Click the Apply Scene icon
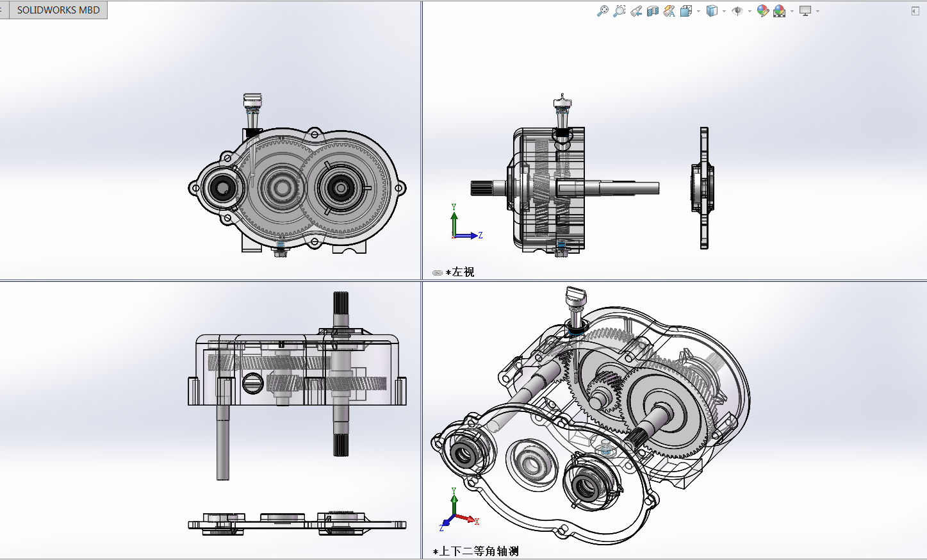 pos(779,11)
